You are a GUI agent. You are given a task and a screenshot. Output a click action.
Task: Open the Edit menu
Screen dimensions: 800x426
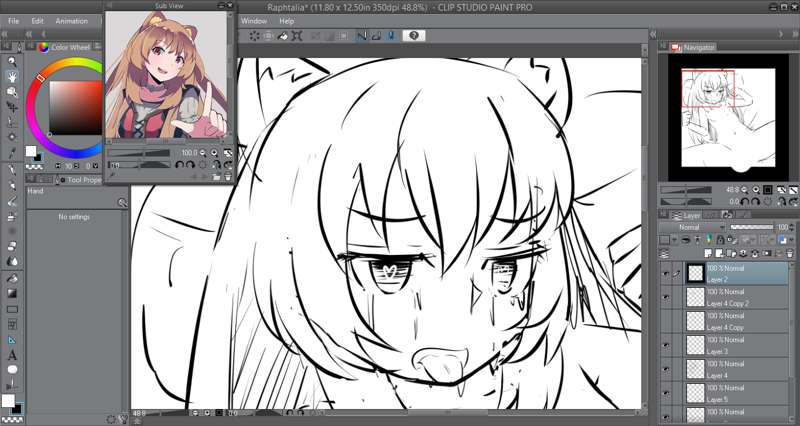coord(37,20)
